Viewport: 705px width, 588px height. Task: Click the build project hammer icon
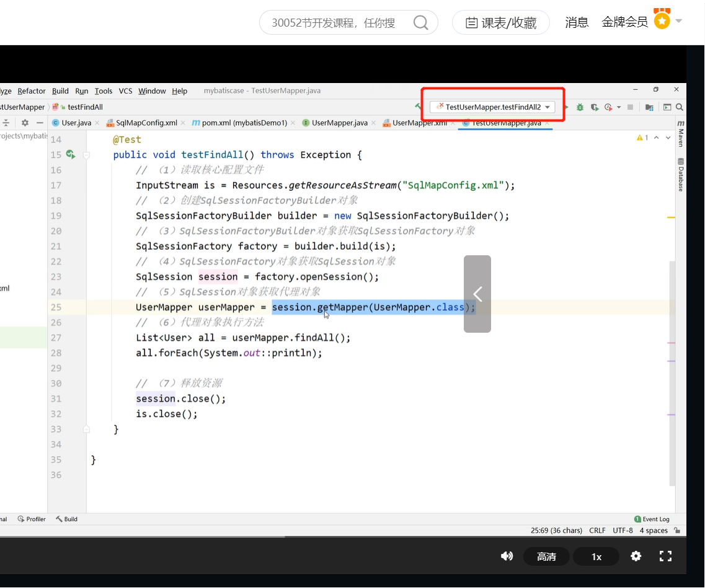click(418, 107)
